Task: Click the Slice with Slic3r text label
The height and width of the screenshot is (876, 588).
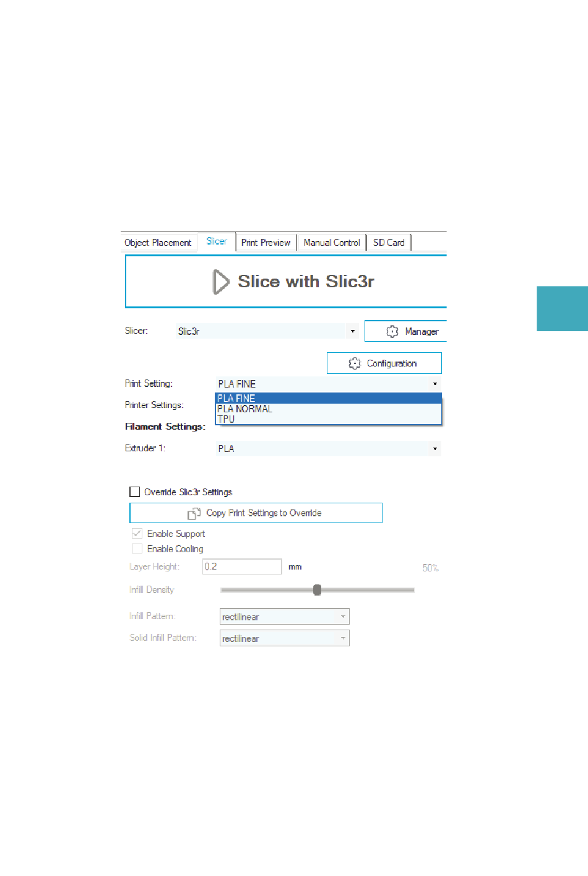Action: [306, 282]
